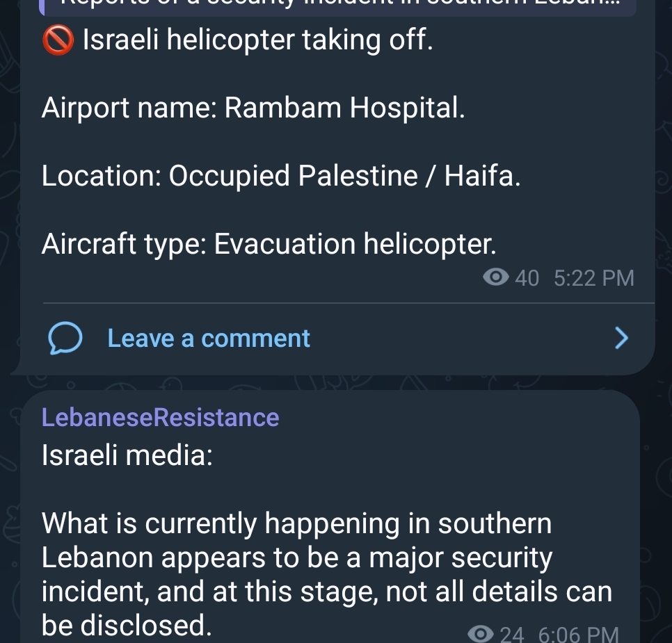Click the eye views icon showing 40
Viewport: 672px width, 643px height.
pyautogui.click(x=495, y=277)
